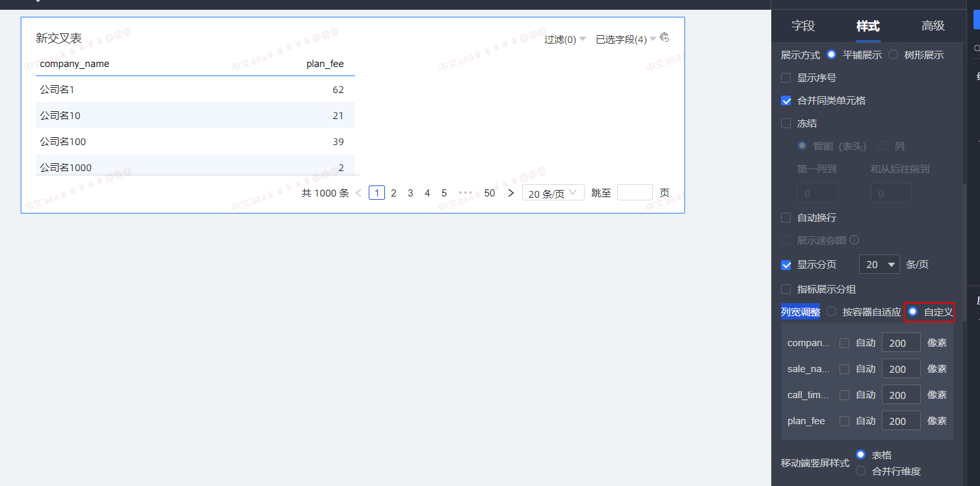The image size is (980, 486).
Task: Click the reset/restore icon beside 已选字段
Action: click(x=665, y=38)
